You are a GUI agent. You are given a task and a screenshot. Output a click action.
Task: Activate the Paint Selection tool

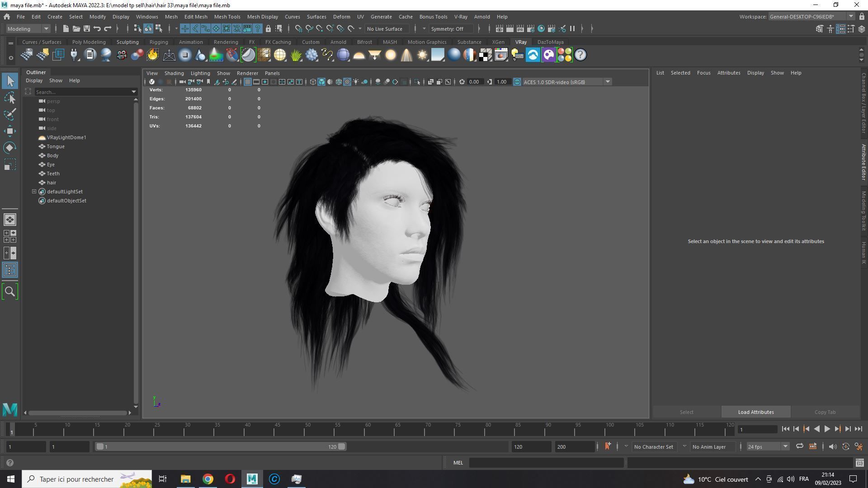tap(10, 114)
